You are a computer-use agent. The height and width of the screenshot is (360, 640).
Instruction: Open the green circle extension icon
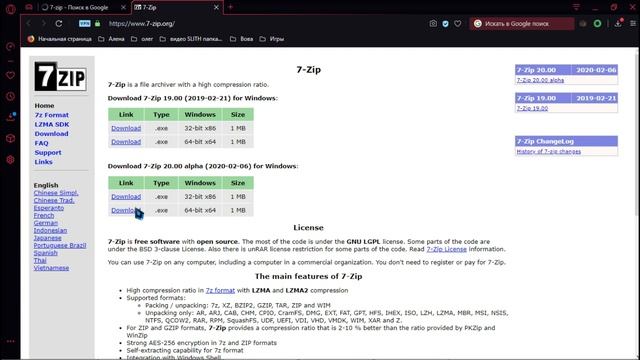point(597,24)
